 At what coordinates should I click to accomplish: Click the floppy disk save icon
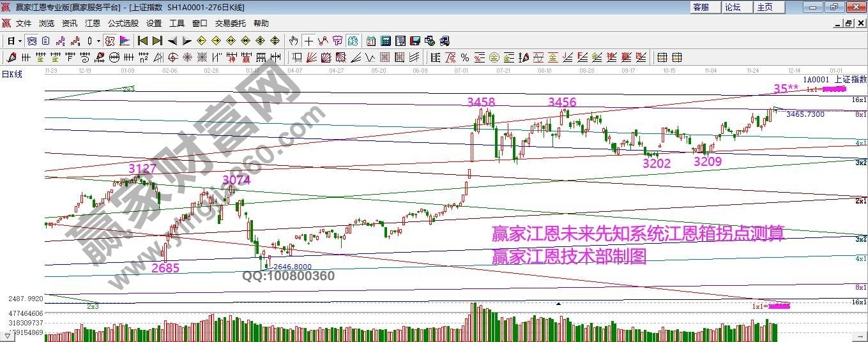click(415, 41)
